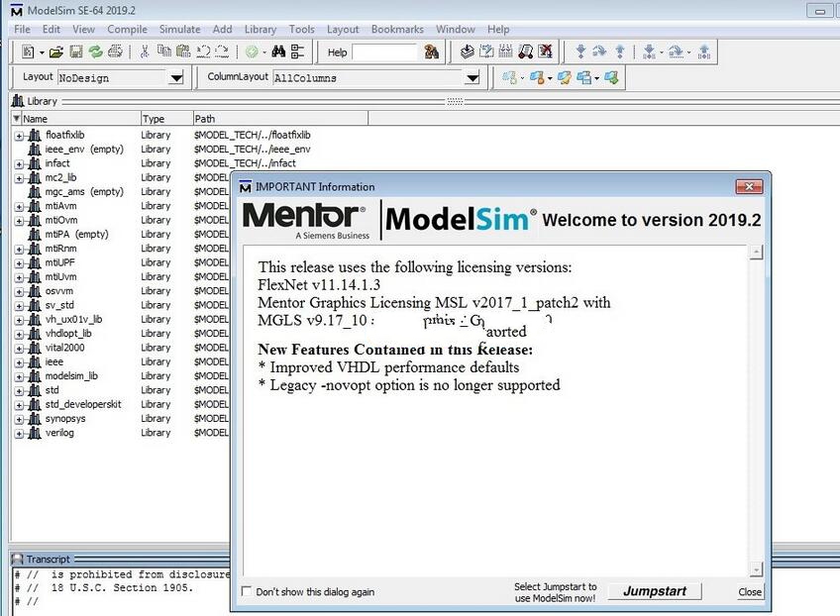Open the dropdown arrow beside the New icon
Viewport: 840px width, 616px height.
coord(42,52)
